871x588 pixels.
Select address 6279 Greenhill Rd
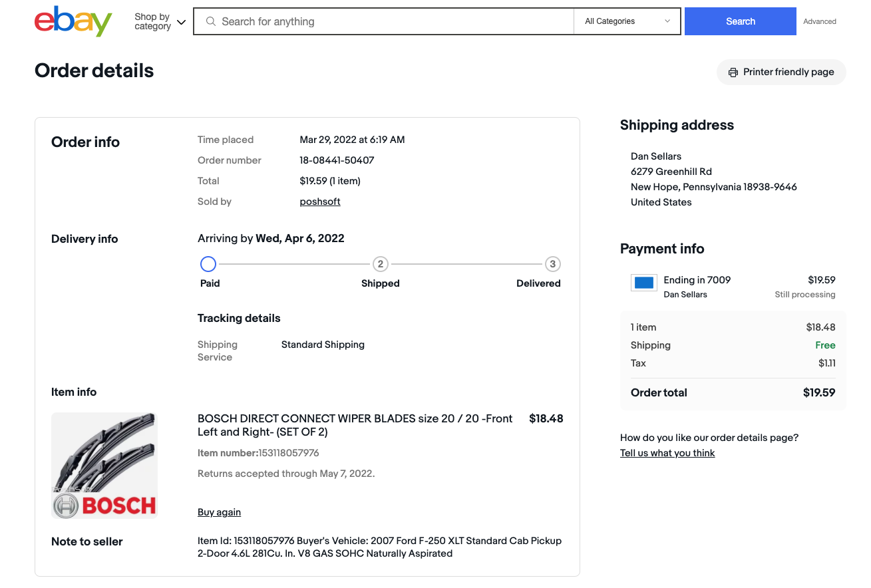(671, 172)
